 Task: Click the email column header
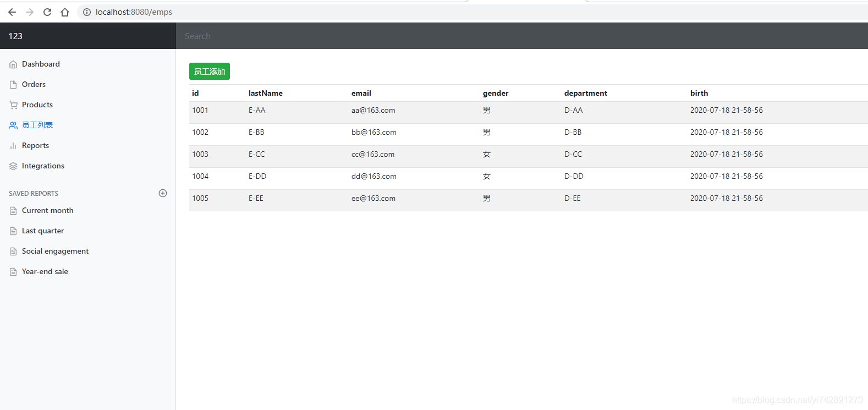click(361, 93)
